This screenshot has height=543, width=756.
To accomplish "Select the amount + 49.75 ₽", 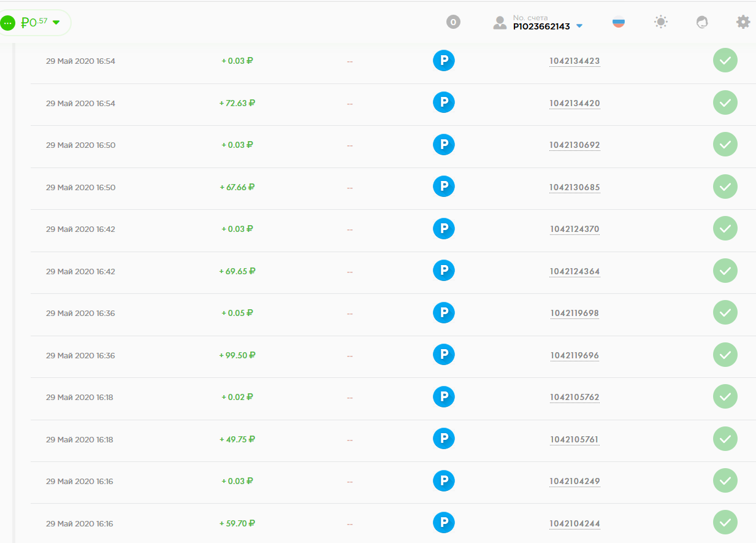I will (x=237, y=439).
